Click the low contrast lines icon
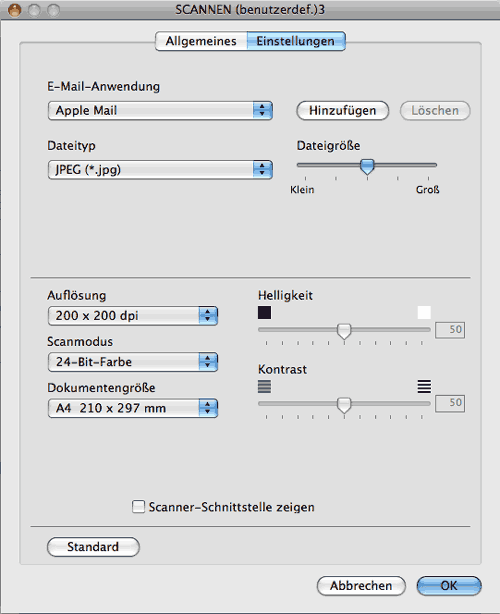 tap(264, 386)
